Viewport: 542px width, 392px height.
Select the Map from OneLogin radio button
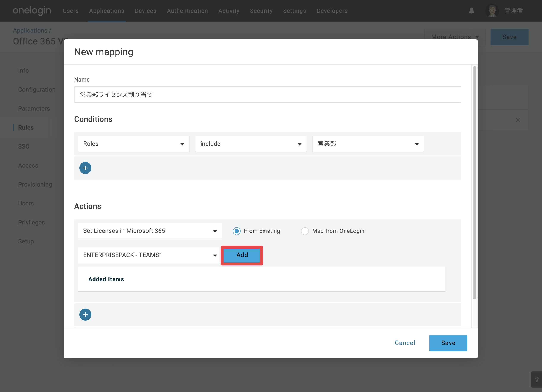point(305,231)
